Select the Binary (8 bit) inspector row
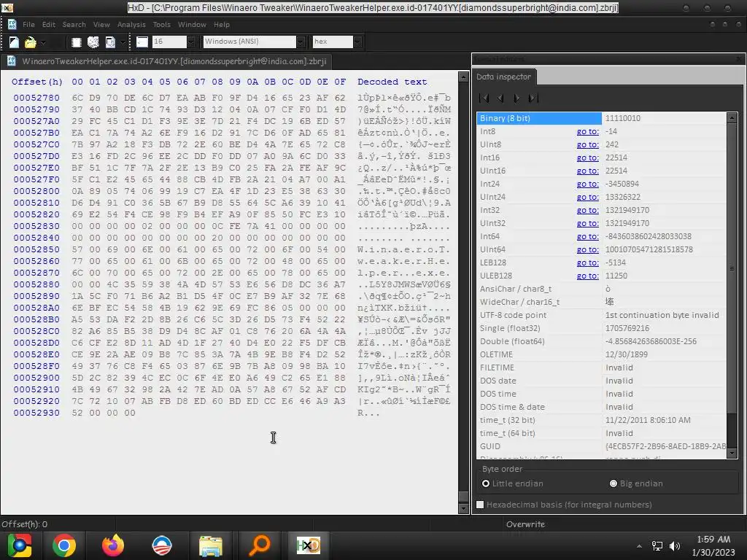 tap(601, 118)
